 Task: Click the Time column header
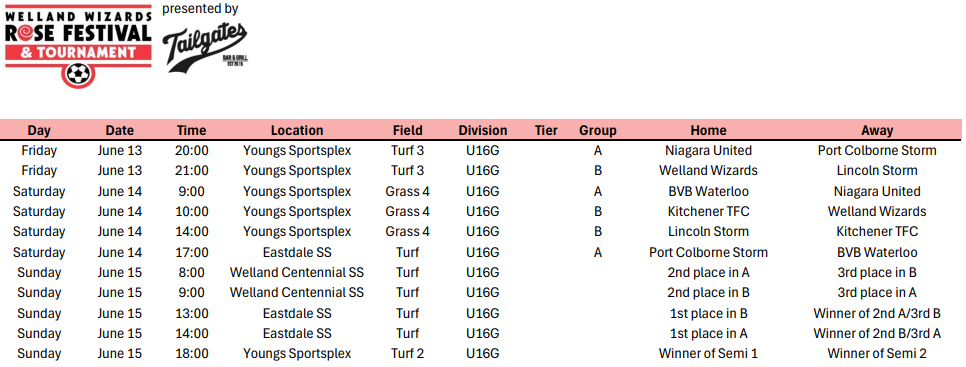click(192, 131)
